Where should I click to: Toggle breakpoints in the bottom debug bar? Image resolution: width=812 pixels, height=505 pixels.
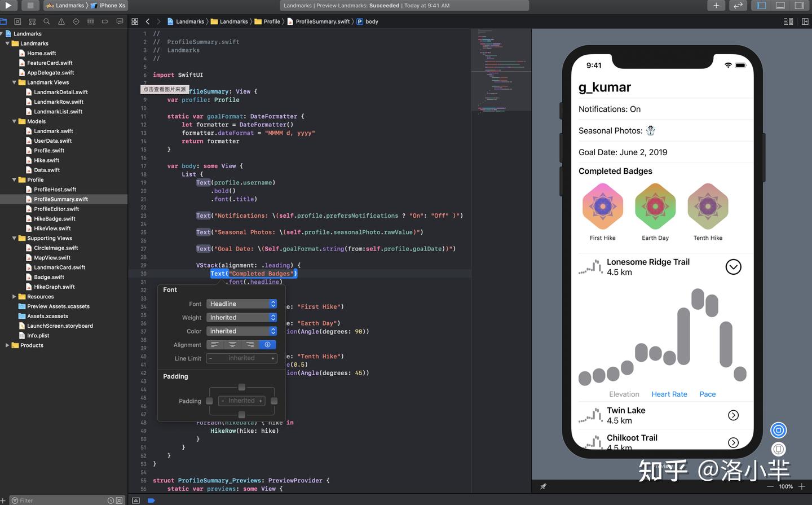click(x=151, y=500)
